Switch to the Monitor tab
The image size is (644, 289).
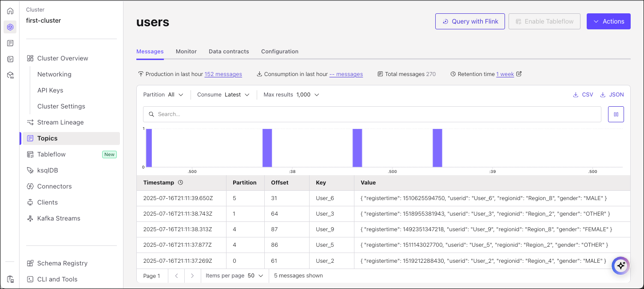pos(186,52)
